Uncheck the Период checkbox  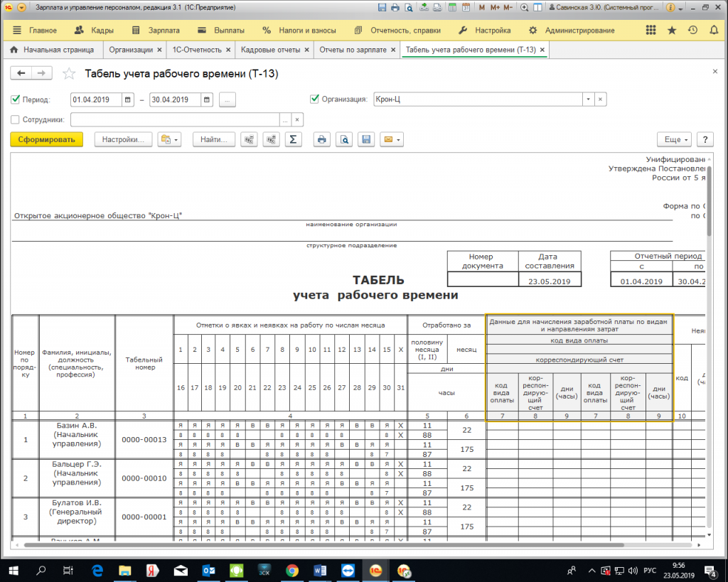16,100
